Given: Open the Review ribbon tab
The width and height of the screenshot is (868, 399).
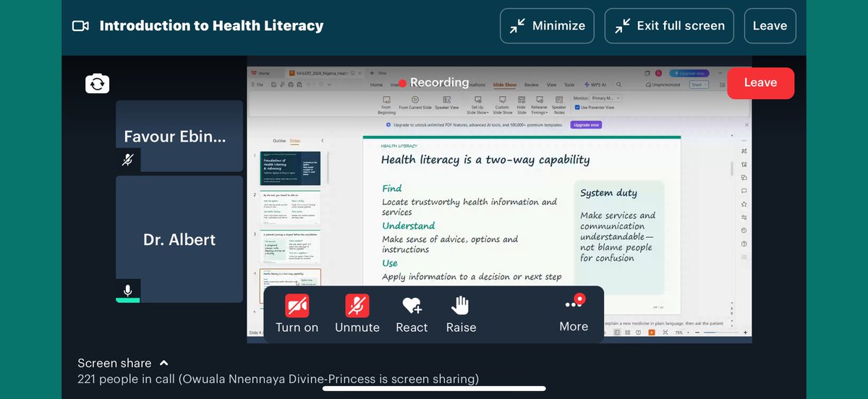Looking at the screenshot, I should tap(532, 85).
